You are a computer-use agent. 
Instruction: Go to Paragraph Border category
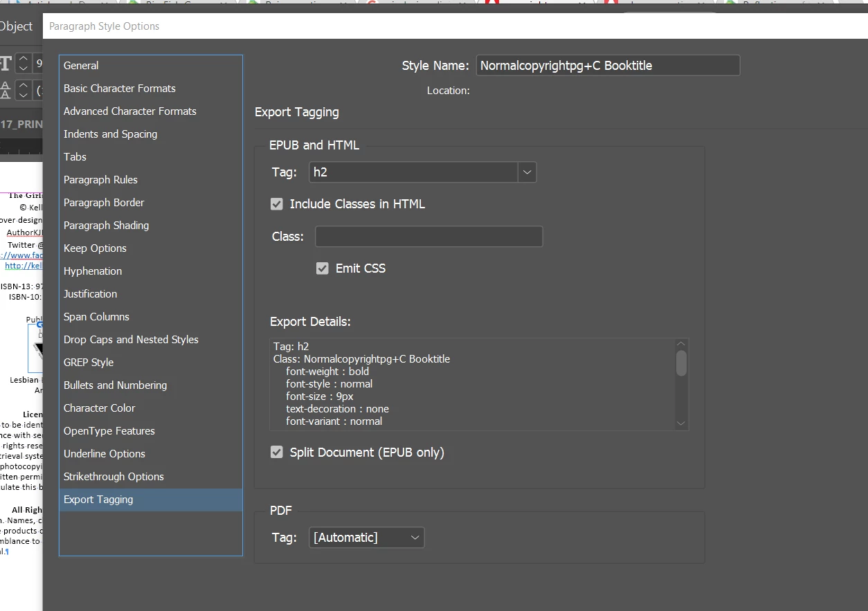[x=151, y=203]
